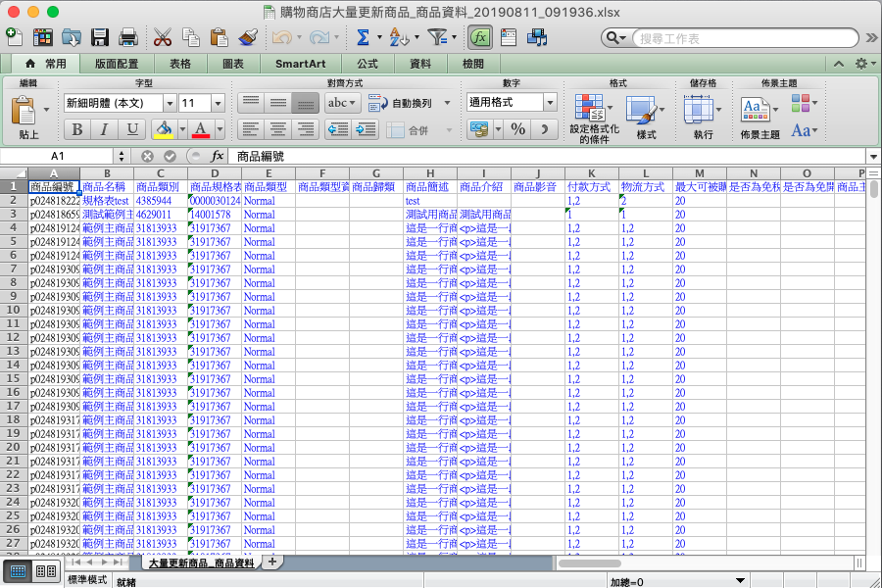The width and height of the screenshot is (882, 588).
Task: Apply comma style number format
Action: (544, 130)
